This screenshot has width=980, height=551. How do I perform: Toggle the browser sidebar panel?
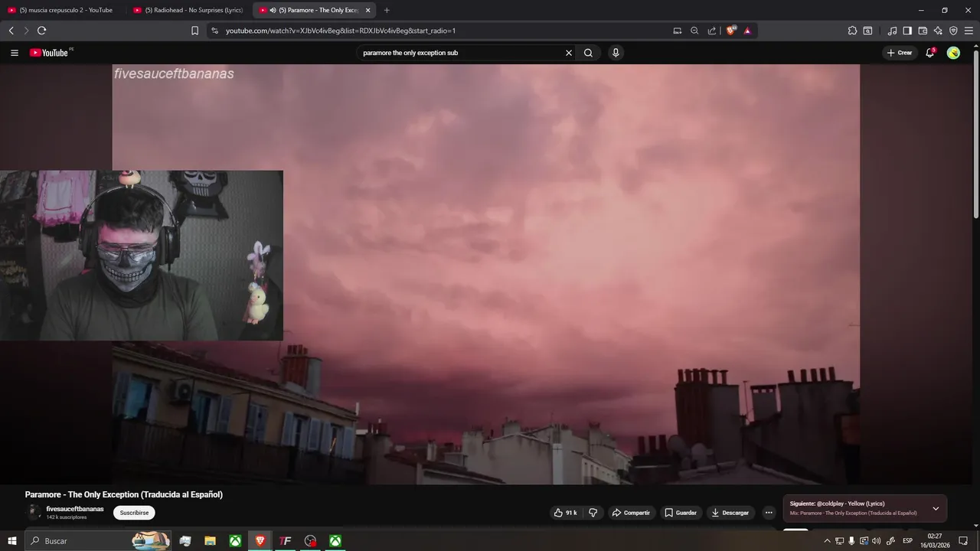click(x=907, y=31)
